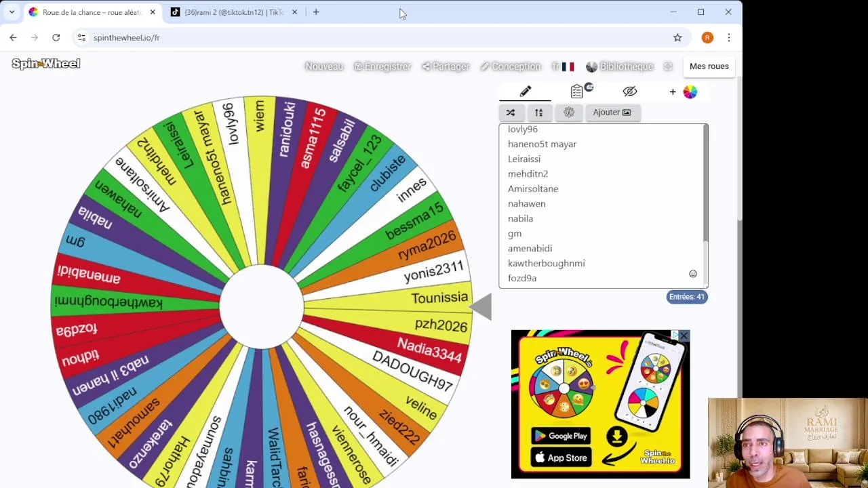This screenshot has width=868, height=488.
Task: Click the Nadia3344 wheel segment
Action: (429, 350)
